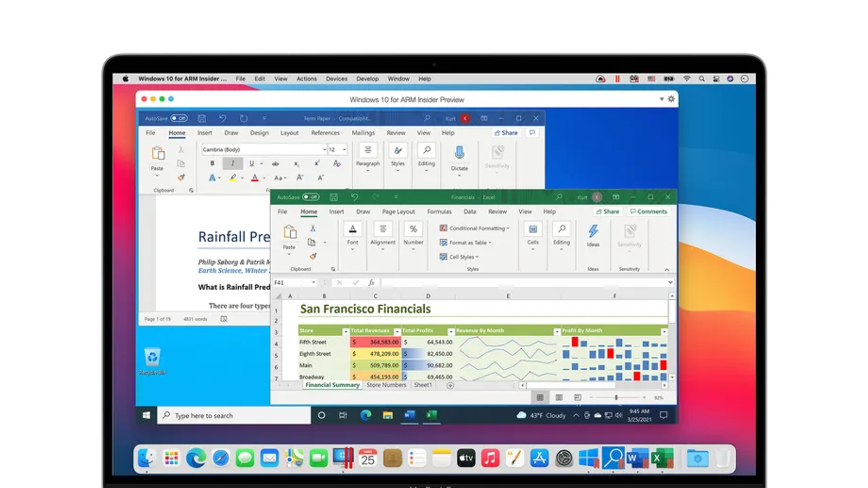Cut with the Excel scissors icon
The image size is (868, 488).
[312, 228]
